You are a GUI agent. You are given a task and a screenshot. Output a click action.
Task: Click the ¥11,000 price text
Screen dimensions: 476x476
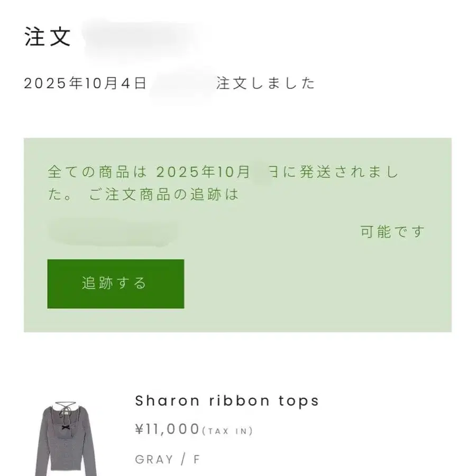click(168, 429)
